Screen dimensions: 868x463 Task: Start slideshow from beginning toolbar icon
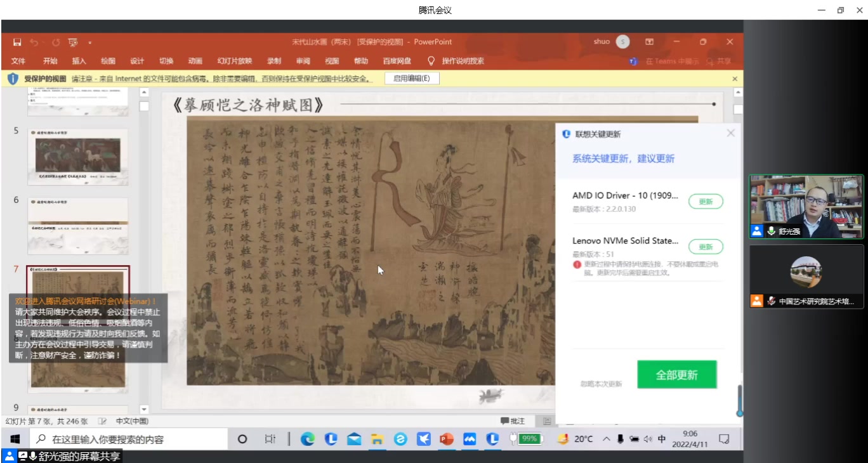(x=73, y=42)
